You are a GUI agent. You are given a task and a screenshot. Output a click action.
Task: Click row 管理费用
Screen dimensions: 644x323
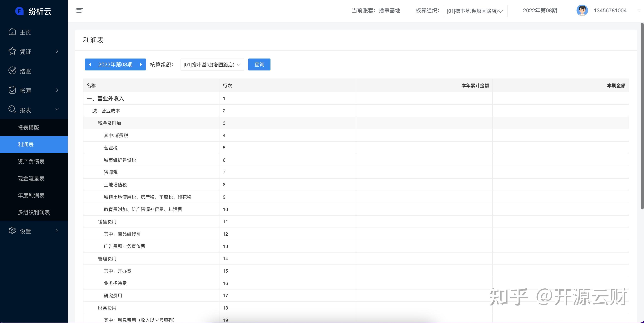click(356, 259)
